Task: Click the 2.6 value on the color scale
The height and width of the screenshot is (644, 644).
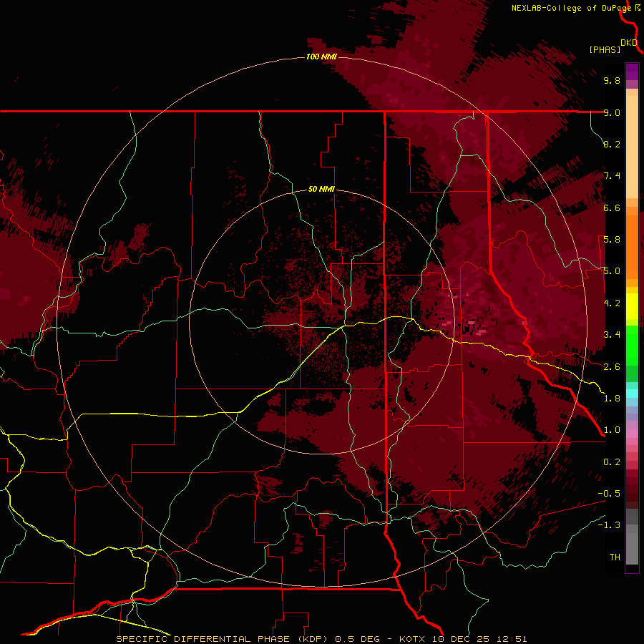Action: [612, 367]
